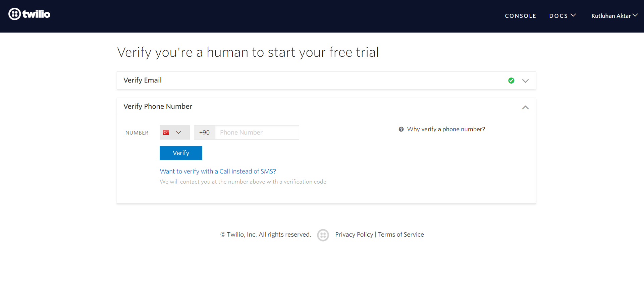This screenshot has height=297, width=644.
Task: Expand the Verify Email section chevron
Action: [x=525, y=81]
